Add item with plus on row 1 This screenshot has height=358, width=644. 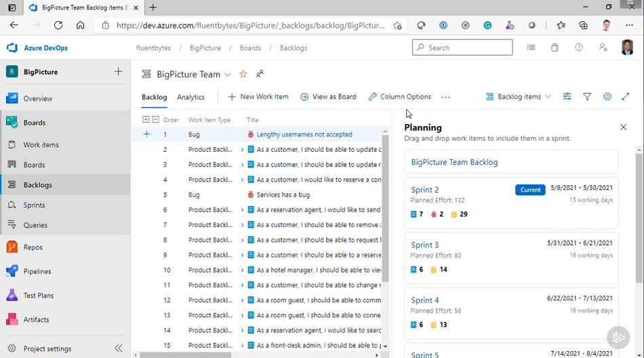pyautogui.click(x=146, y=134)
